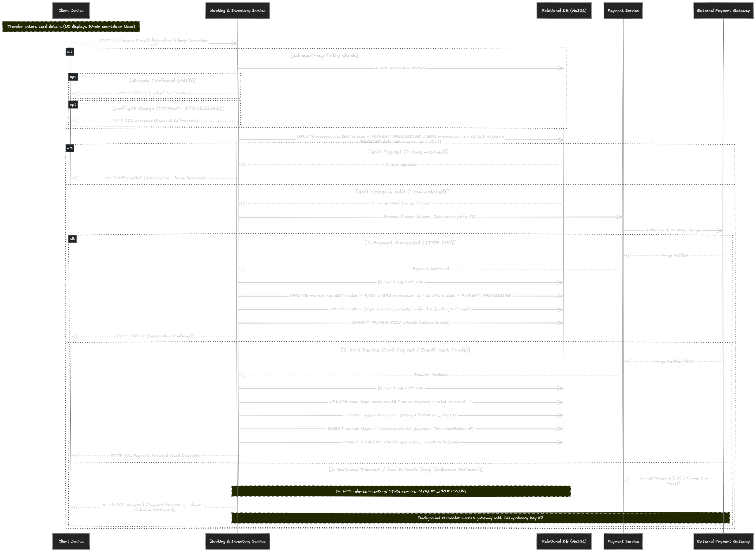Select the bottom Payment Service participant box
Screen dimensions: 756x552
623,541
